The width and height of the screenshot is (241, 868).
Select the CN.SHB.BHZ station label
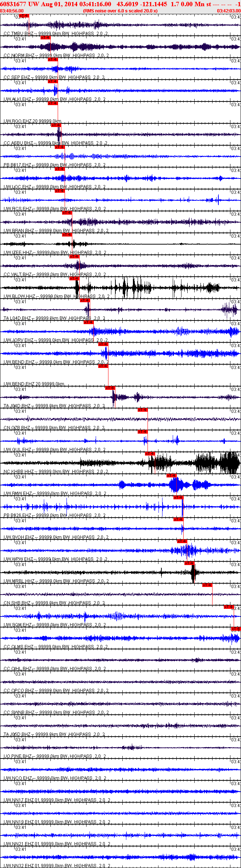click(54, 603)
